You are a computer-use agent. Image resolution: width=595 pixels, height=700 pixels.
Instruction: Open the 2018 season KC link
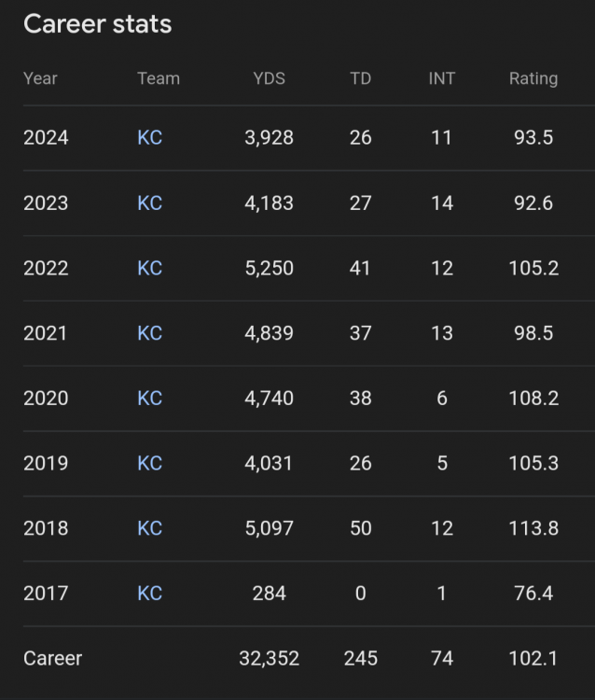click(149, 528)
